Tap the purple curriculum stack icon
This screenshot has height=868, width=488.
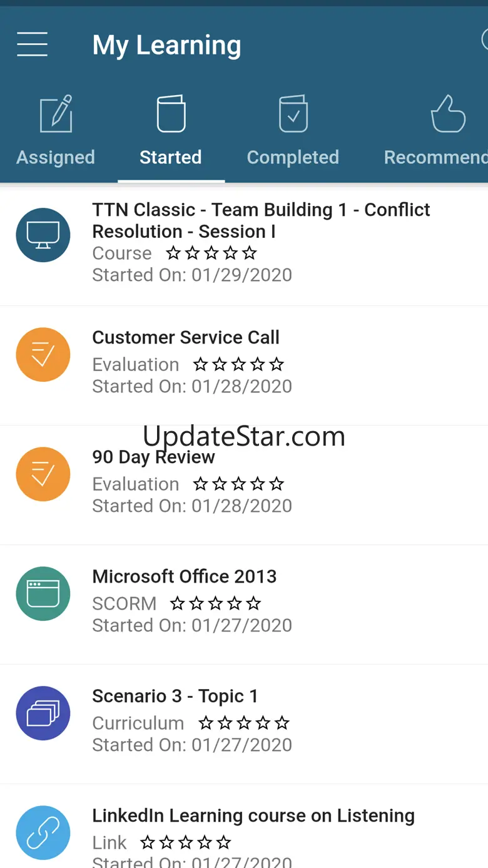43,713
